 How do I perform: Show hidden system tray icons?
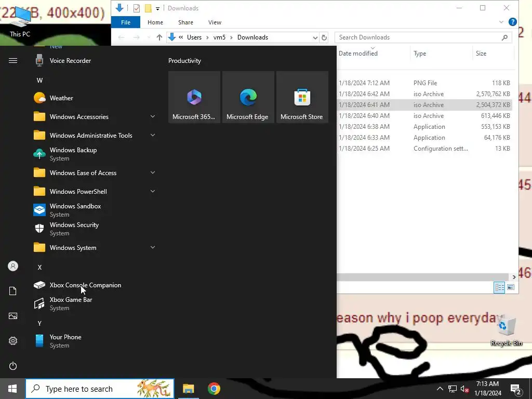pos(440,389)
